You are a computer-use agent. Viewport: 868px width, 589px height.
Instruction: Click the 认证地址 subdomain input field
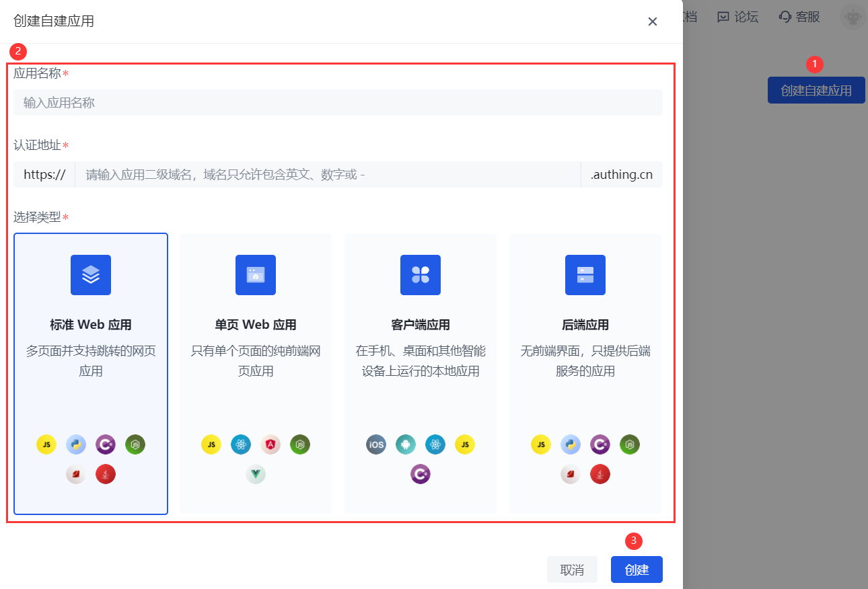pyautogui.click(x=328, y=175)
